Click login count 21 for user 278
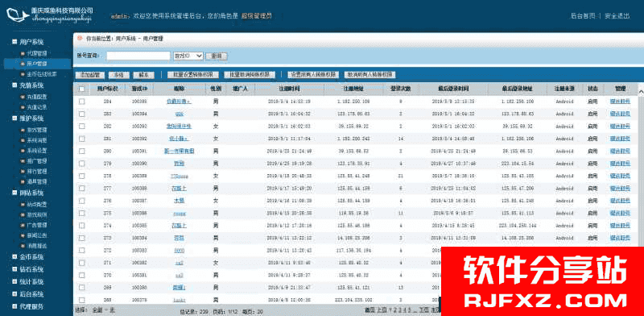 coord(401,176)
